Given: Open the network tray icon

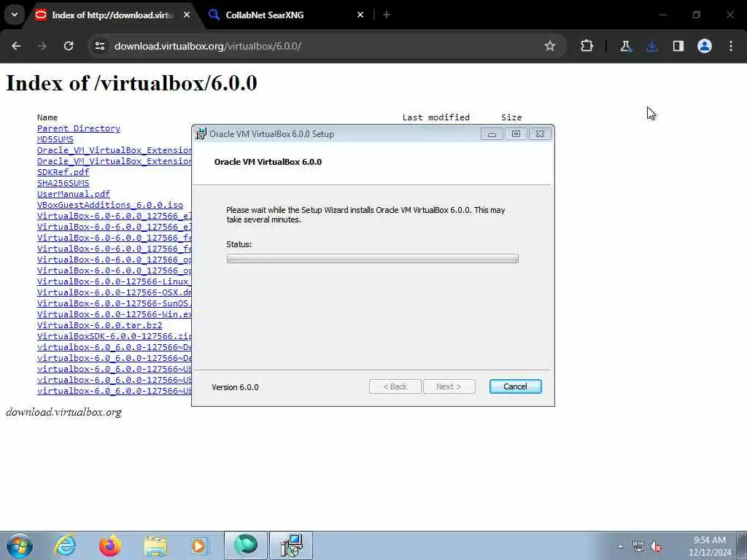Looking at the screenshot, I should pyautogui.click(x=638, y=547).
